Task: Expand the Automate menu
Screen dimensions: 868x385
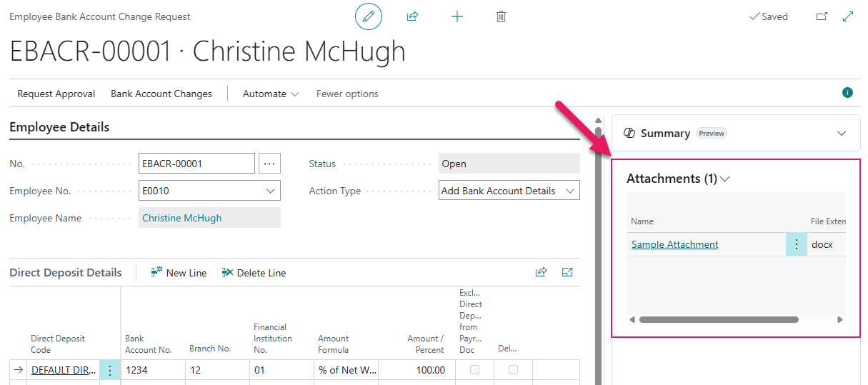Action: click(271, 94)
